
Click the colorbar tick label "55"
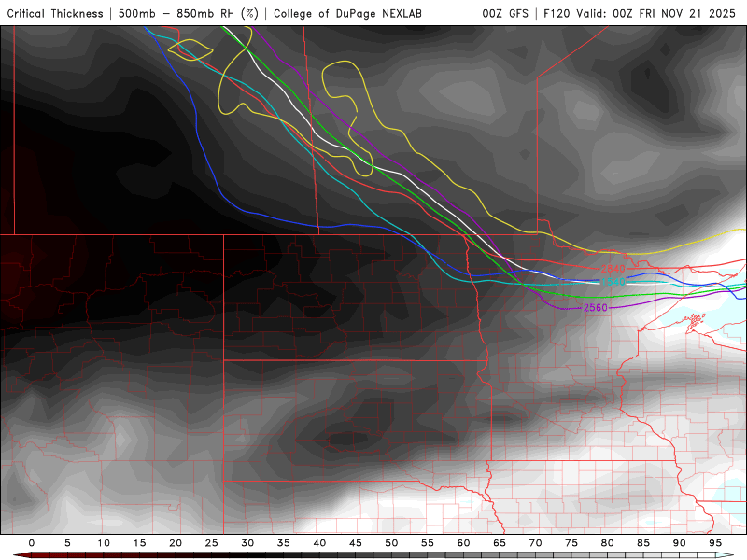428,543
